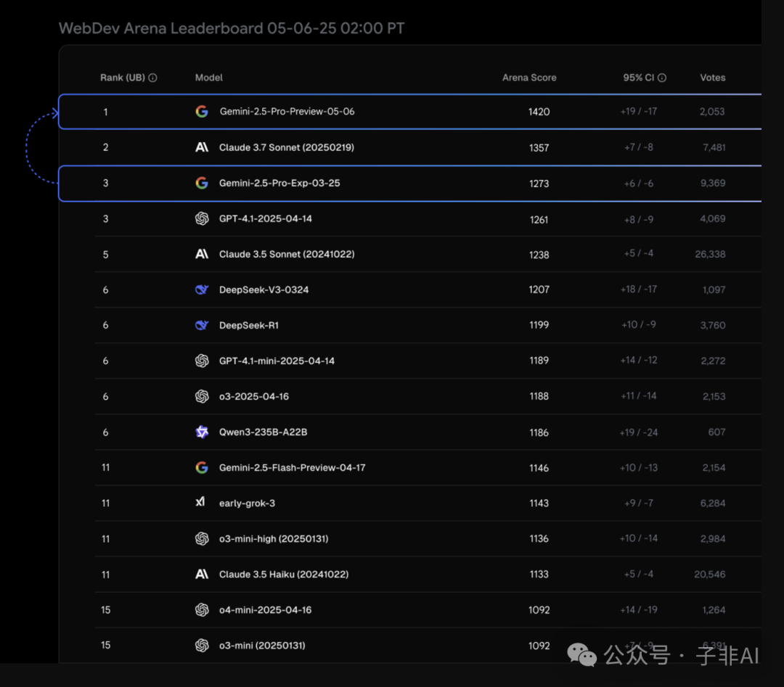Click the votes count 9,369

(x=713, y=184)
